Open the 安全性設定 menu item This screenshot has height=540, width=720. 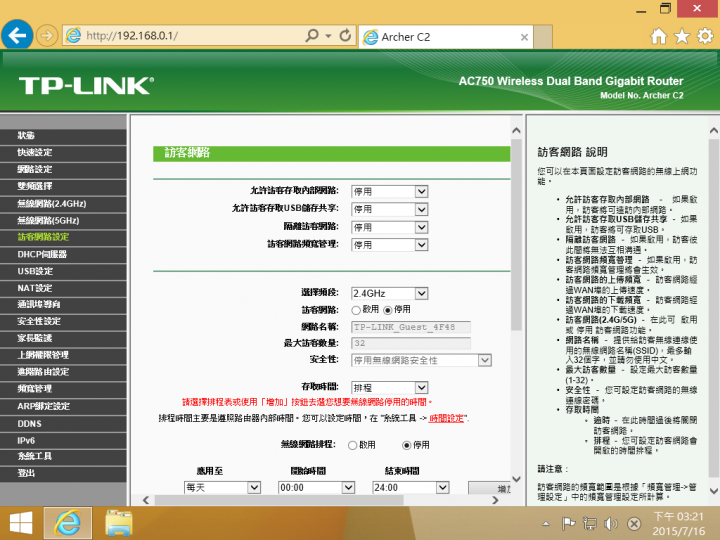pos(63,321)
